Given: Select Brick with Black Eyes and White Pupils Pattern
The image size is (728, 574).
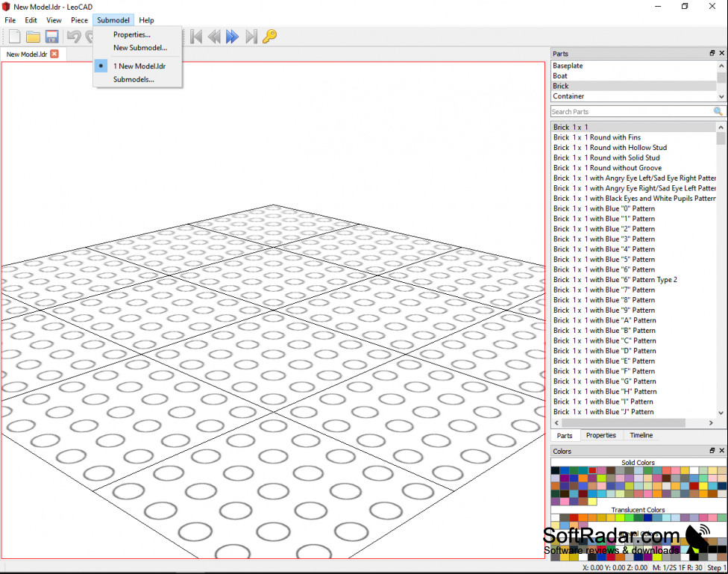Looking at the screenshot, I should [x=634, y=199].
